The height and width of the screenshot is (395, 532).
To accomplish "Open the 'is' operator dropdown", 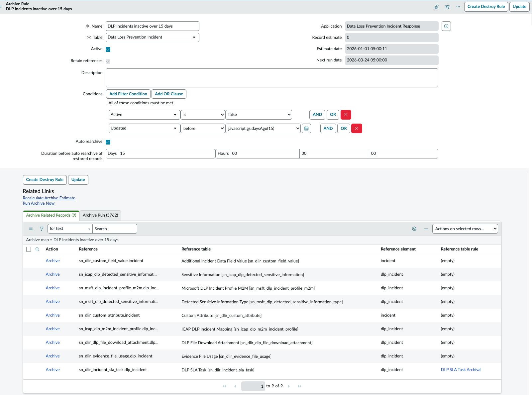I will (x=203, y=115).
